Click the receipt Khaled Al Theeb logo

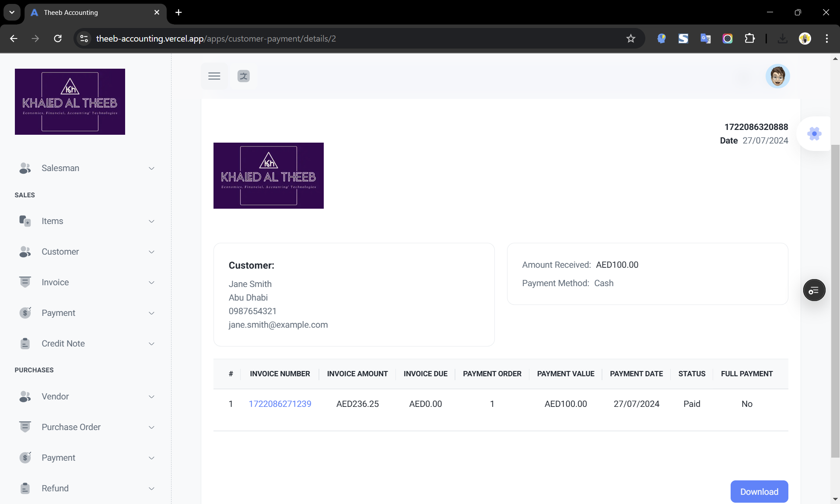click(269, 175)
